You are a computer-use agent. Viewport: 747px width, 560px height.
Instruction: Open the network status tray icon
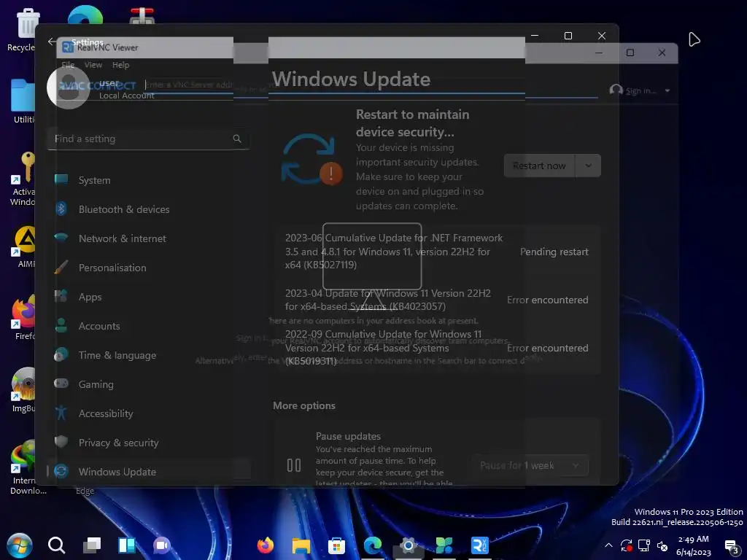[x=644, y=545]
